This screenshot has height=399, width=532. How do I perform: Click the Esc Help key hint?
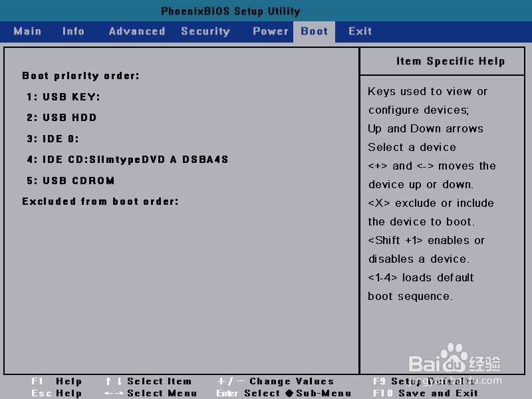[57, 393]
